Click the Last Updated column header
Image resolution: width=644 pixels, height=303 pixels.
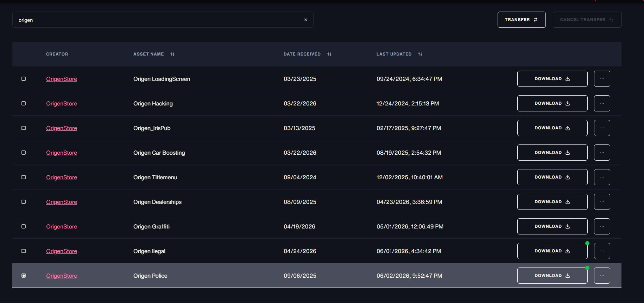coord(394,54)
